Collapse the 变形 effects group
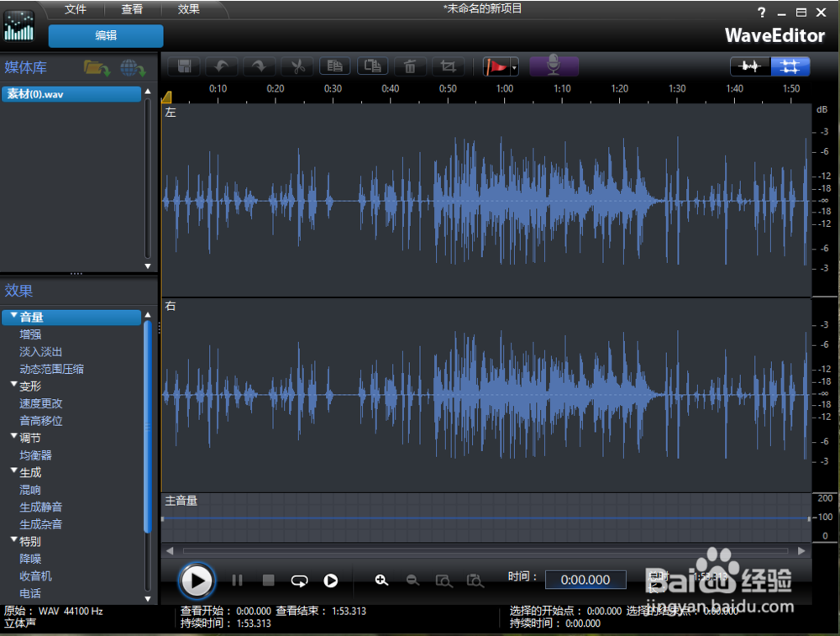The height and width of the screenshot is (636, 840). pyautogui.click(x=14, y=385)
